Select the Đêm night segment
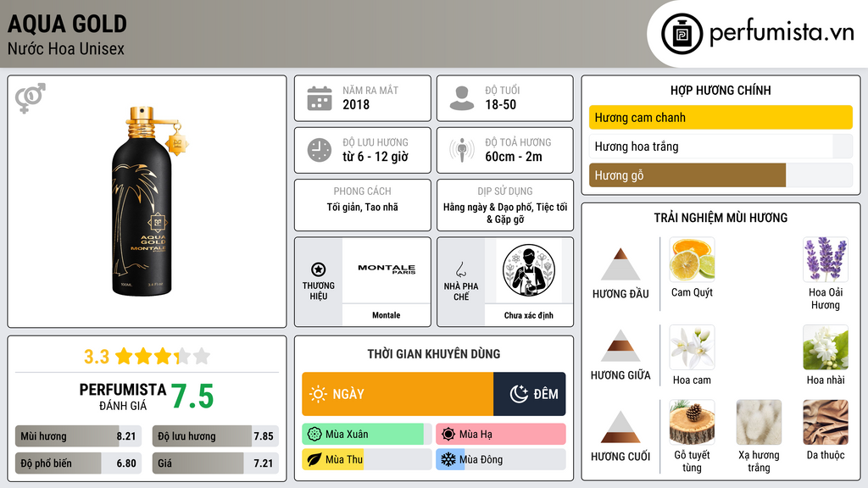 tap(529, 394)
